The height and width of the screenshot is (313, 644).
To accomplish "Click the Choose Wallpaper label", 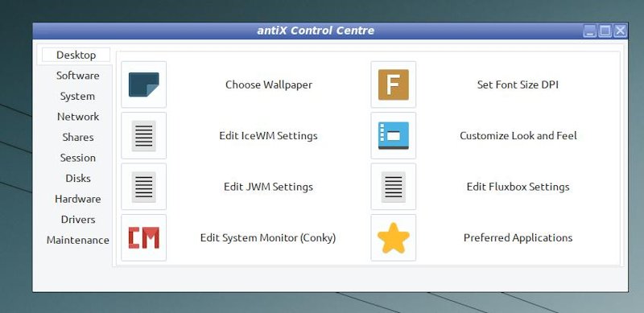I will 269,84.
